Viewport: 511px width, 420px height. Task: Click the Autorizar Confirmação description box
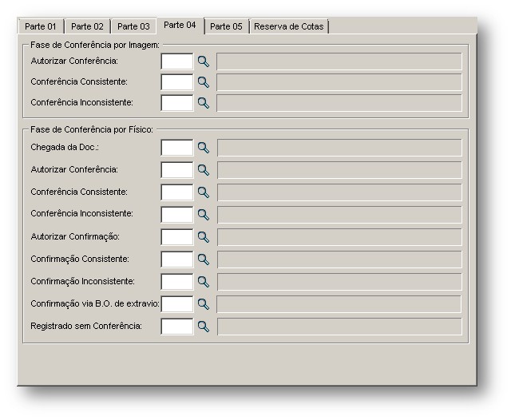(339, 237)
